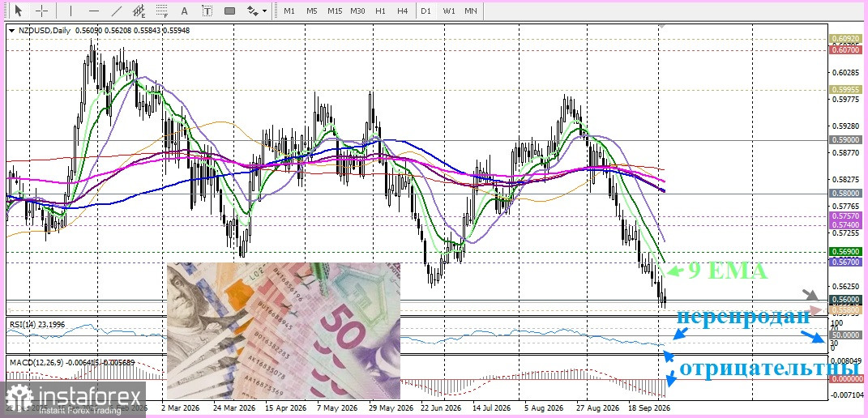
Task: Click the 18 Sep 2026 date label
Action: pos(650,407)
